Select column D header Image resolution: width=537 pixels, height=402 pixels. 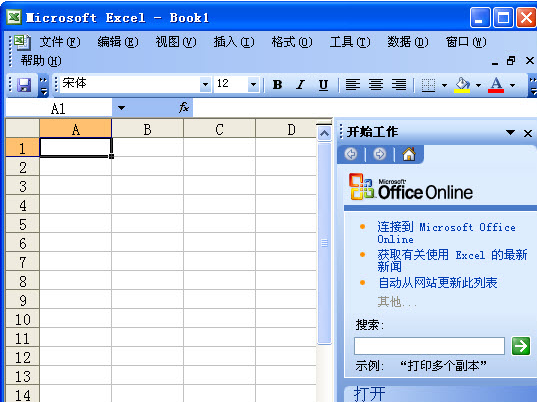point(286,129)
